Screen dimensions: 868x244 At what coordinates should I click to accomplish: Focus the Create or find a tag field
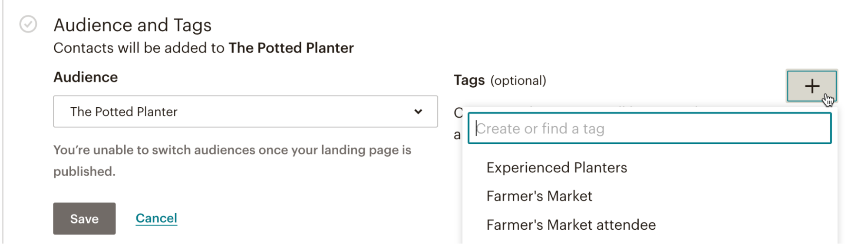coord(649,129)
